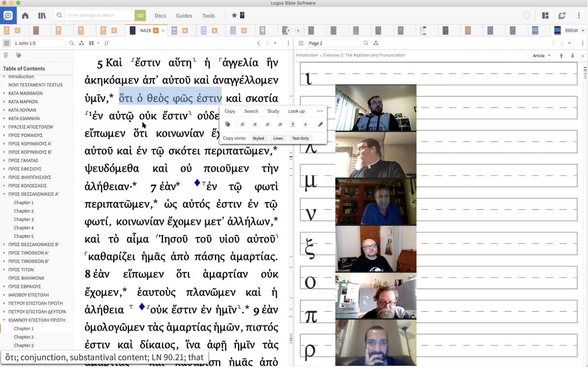This screenshot has height=369, width=588.
Task: Open the Article dropdown in BBGW
Action: click(541, 56)
